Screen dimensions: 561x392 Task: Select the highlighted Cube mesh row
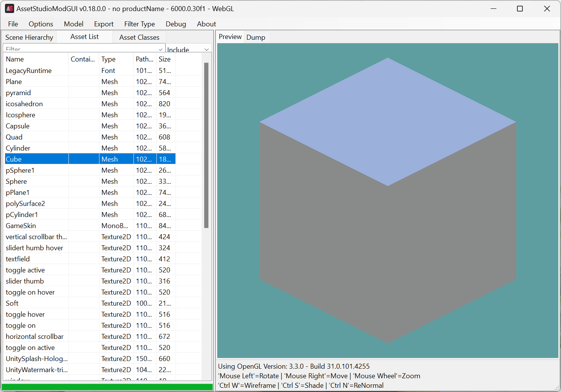[x=90, y=159]
